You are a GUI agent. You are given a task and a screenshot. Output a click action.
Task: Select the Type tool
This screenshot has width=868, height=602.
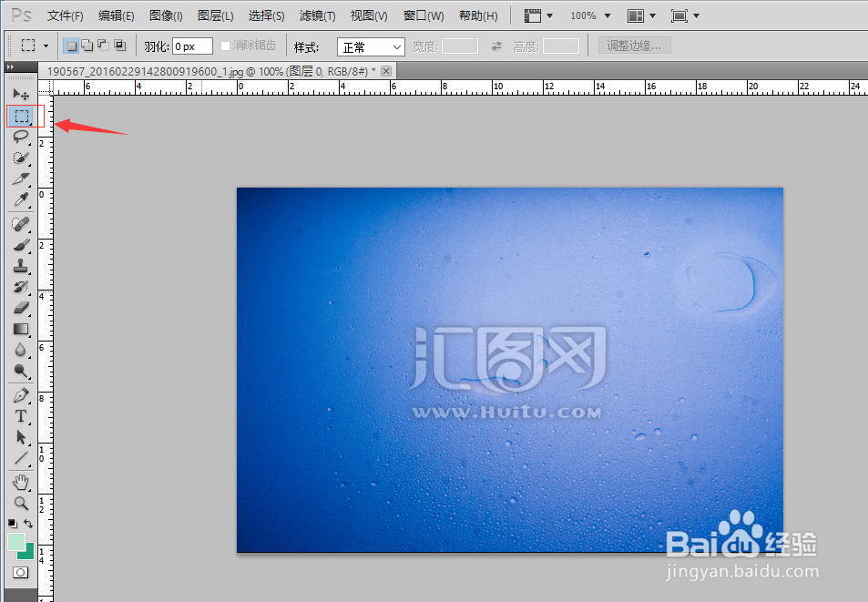coord(21,416)
